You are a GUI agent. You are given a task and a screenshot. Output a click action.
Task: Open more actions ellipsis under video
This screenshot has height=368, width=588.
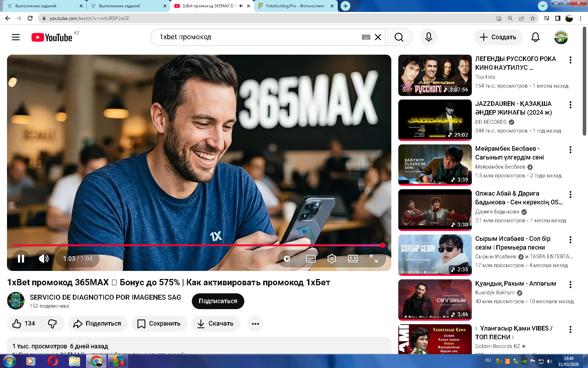click(255, 323)
